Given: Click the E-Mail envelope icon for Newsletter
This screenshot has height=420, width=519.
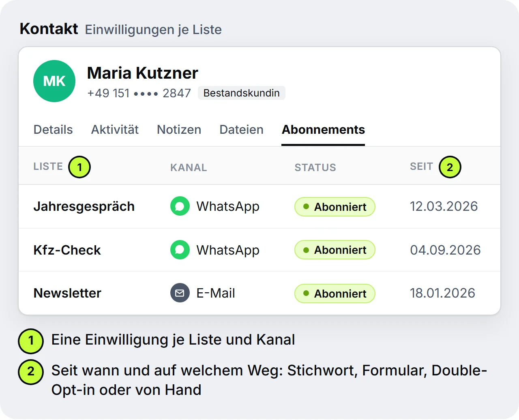Looking at the screenshot, I should (180, 293).
